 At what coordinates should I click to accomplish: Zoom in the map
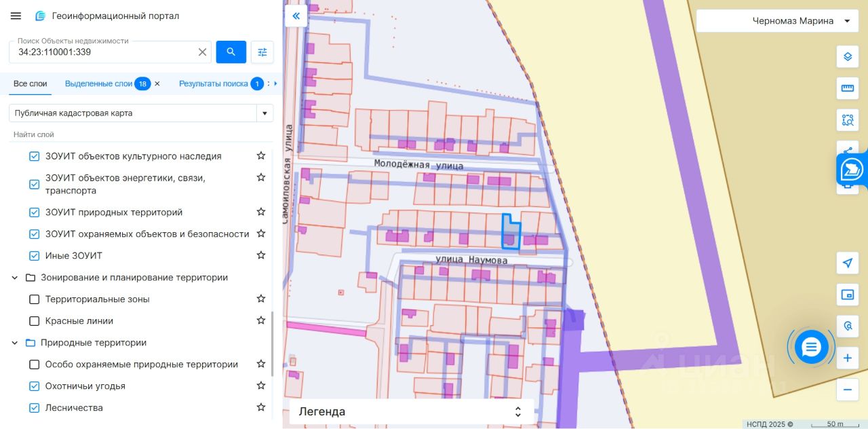coord(848,358)
